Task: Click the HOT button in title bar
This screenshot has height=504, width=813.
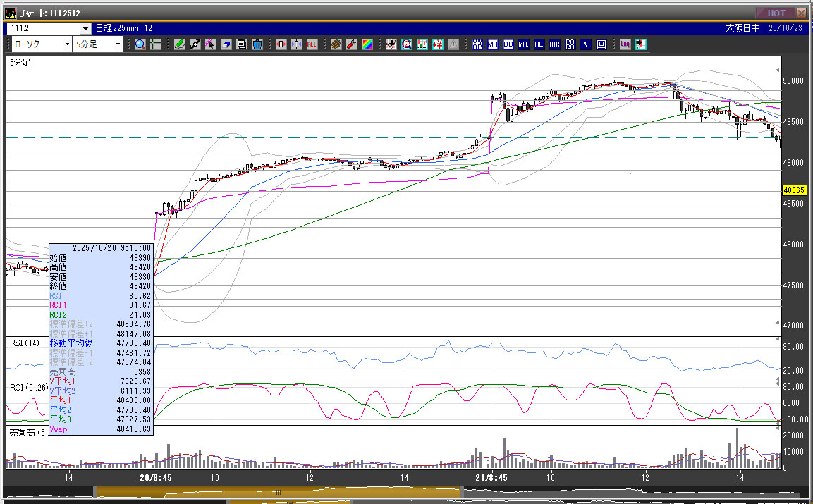Action: click(x=775, y=13)
